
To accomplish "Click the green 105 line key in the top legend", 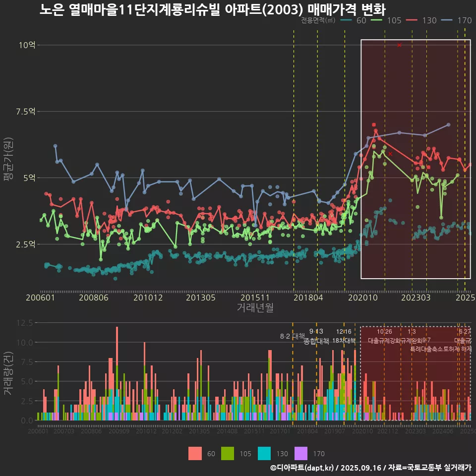I will click(x=377, y=20).
